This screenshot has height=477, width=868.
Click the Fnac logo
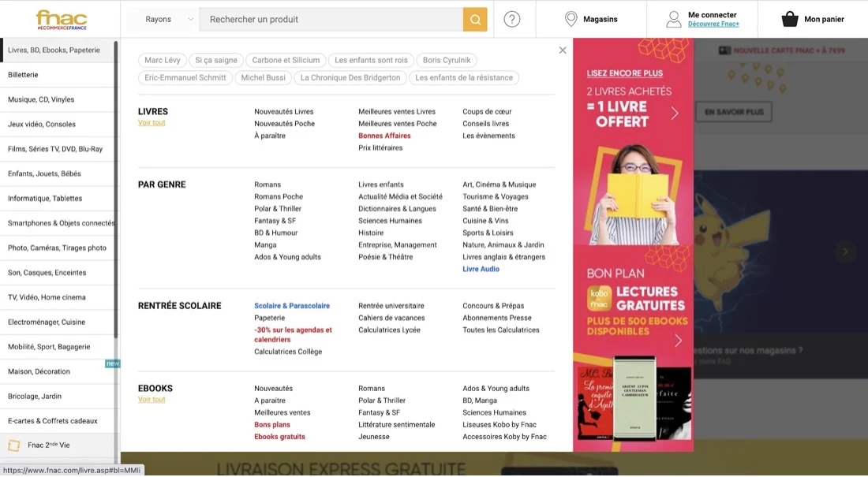[62, 20]
